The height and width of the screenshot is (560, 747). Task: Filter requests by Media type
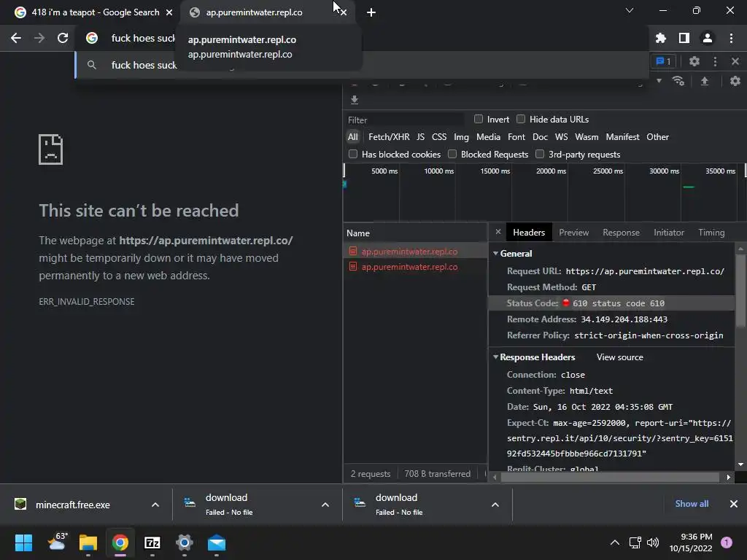point(488,136)
